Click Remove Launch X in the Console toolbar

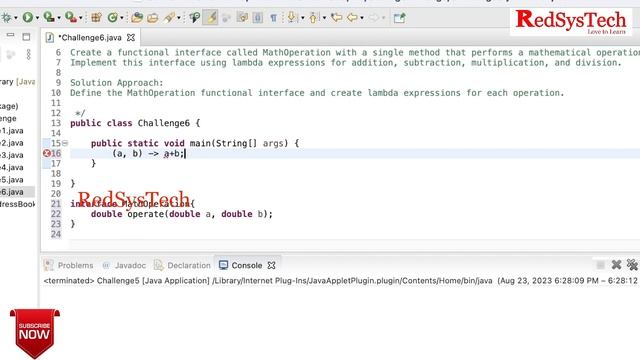click(x=616, y=265)
